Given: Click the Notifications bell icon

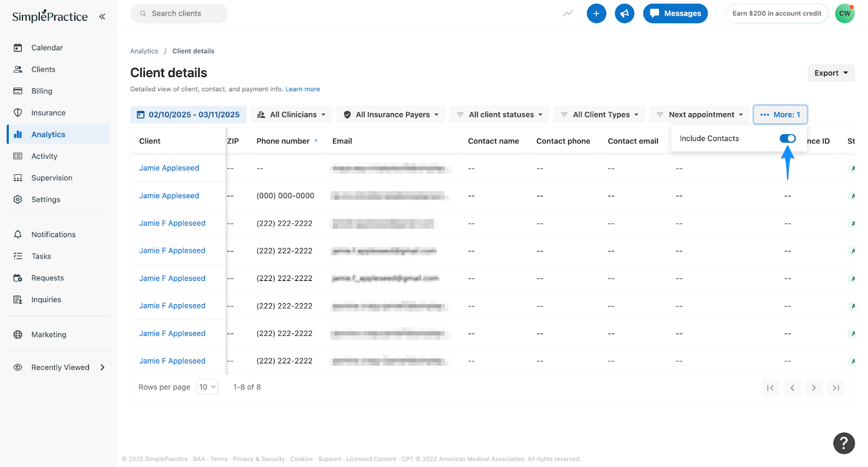Looking at the screenshot, I should point(18,234).
